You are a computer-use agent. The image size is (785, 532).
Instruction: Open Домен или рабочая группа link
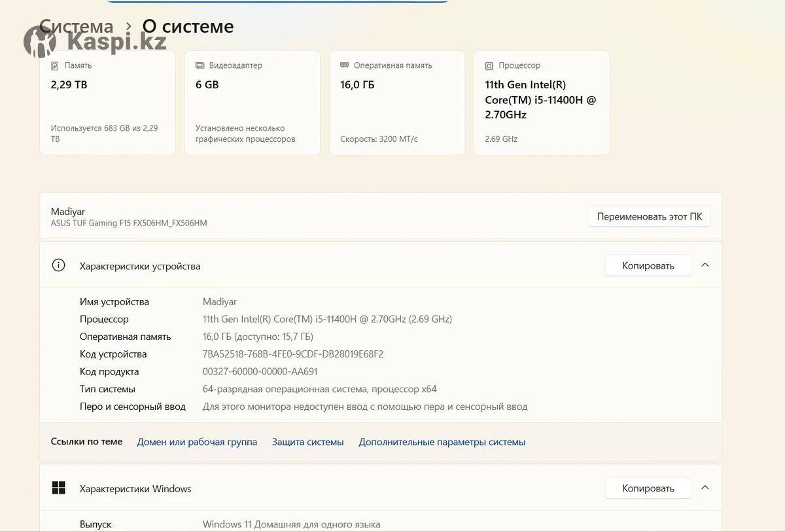click(x=197, y=442)
